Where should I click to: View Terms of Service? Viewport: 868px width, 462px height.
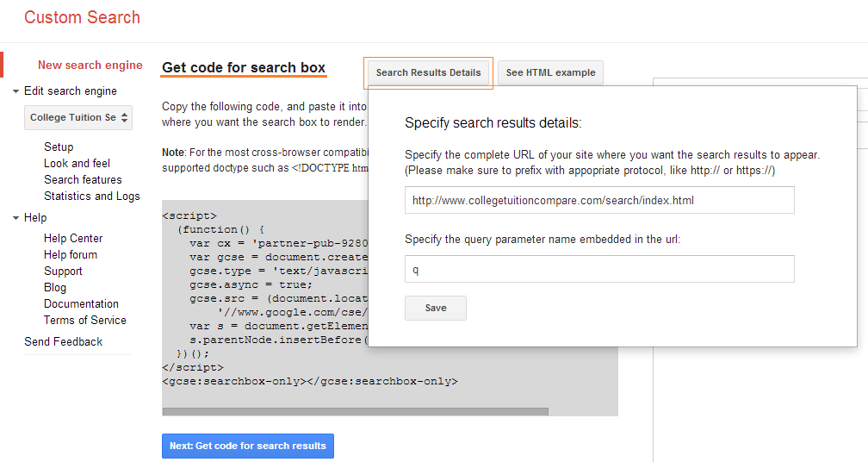[x=84, y=320]
